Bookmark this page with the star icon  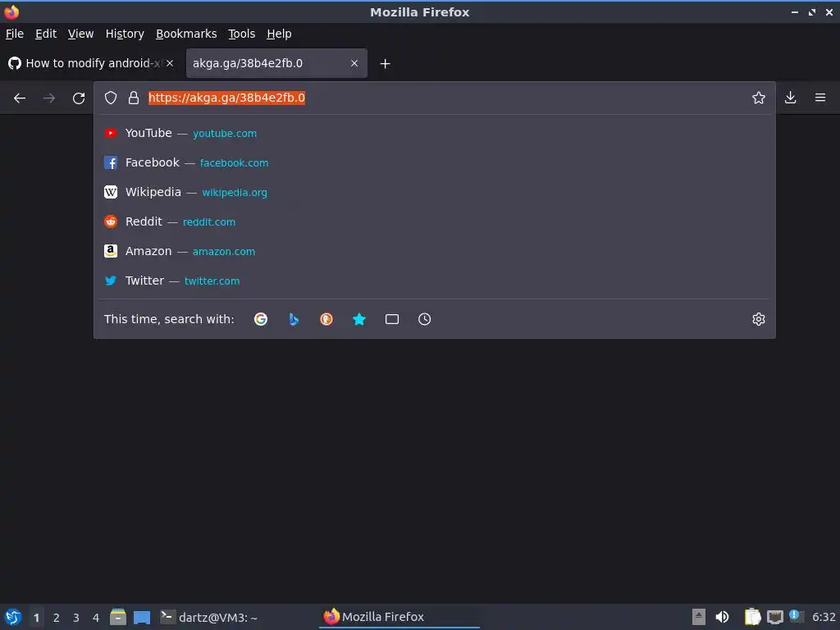[x=759, y=98]
